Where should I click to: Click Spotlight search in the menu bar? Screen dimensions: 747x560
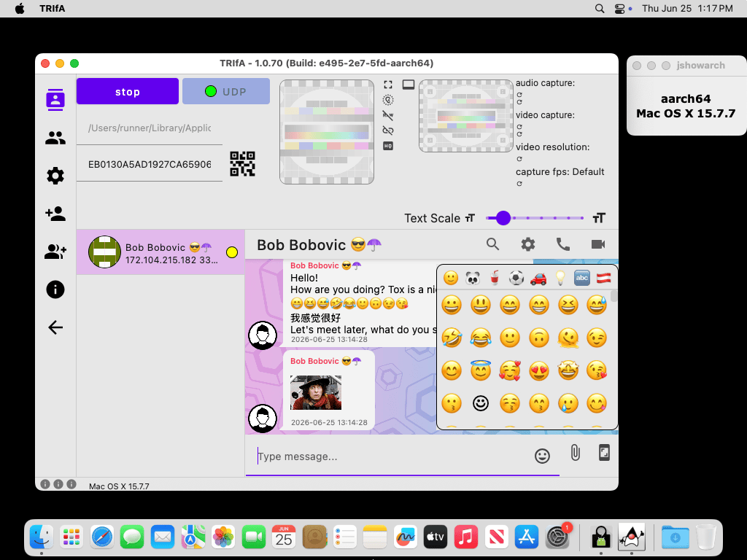(x=600, y=9)
